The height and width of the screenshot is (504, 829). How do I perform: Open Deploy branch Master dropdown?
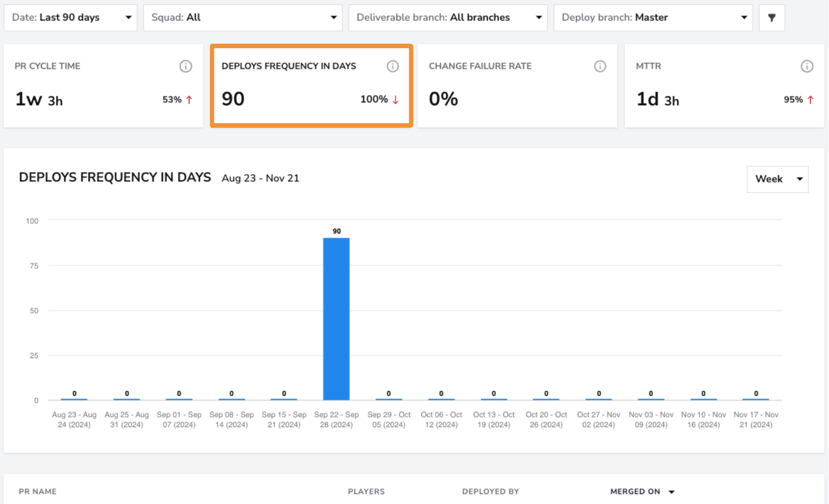(x=653, y=17)
